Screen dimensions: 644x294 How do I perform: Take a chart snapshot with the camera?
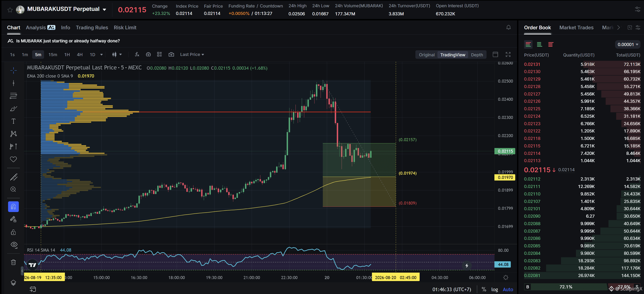171,55
